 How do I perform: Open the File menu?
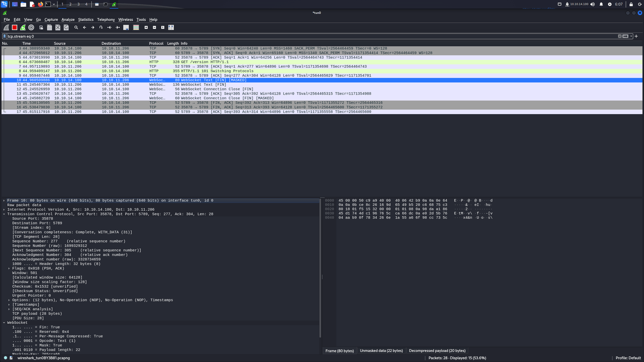coord(7,20)
